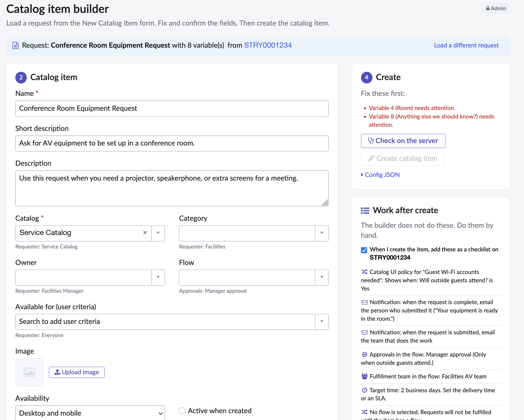Click the 'Requester: Facilities Manager' hint
Image resolution: width=524 pixels, height=420 pixels.
point(50,291)
